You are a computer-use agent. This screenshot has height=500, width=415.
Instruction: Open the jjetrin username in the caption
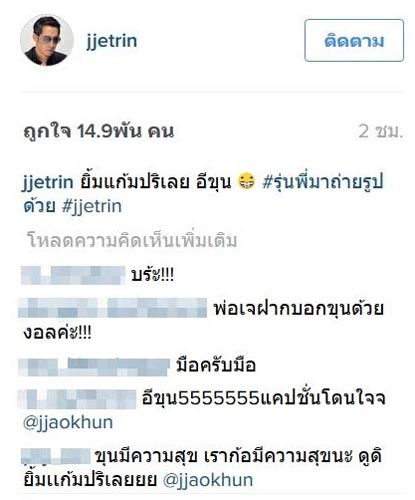(48, 183)
